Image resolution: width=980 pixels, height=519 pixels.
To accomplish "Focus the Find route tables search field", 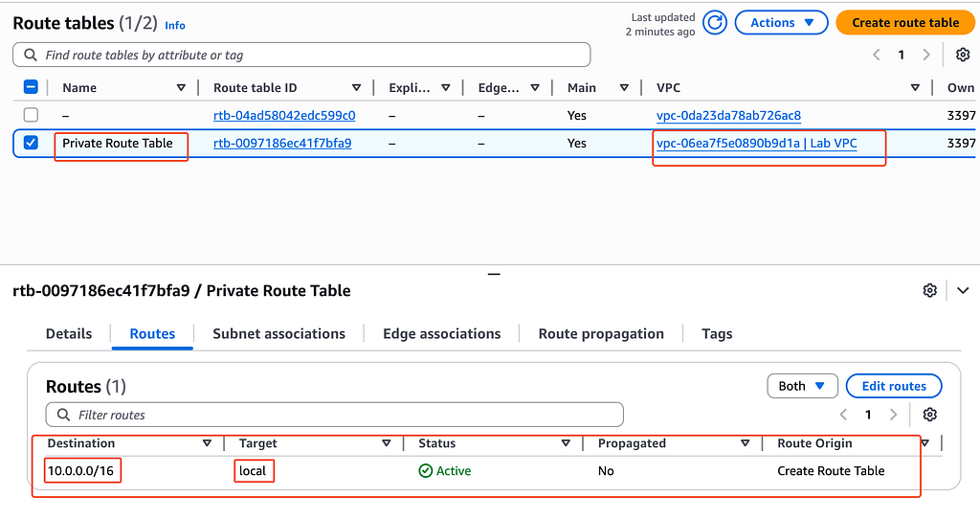I will click(x=301, y=55).
